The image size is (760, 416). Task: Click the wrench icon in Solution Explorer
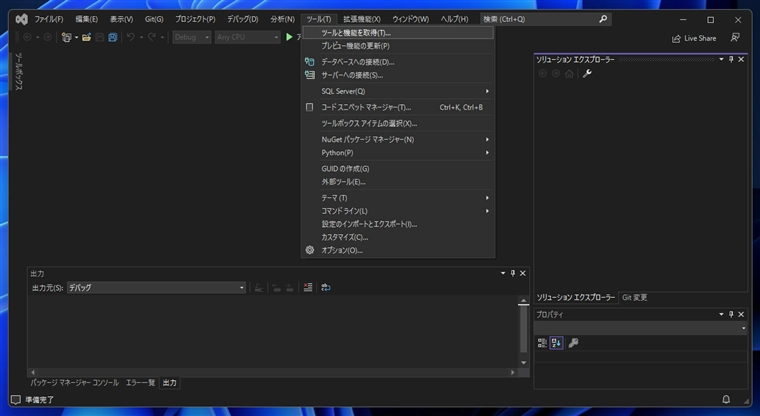click(x=587, y=74)
